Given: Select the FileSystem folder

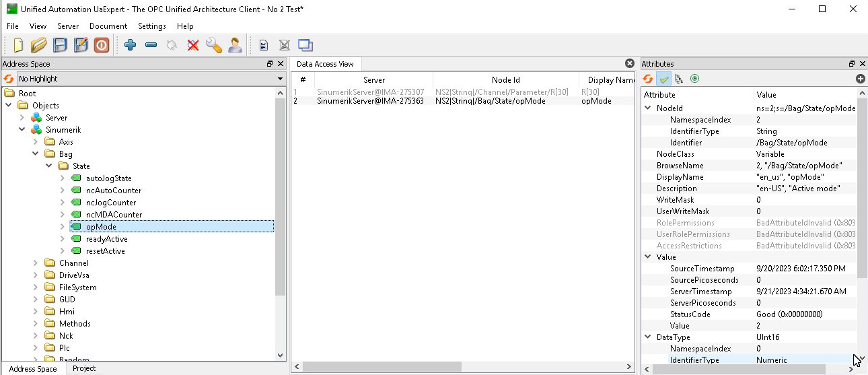Looking at the screenshot, I should (77, 287).
